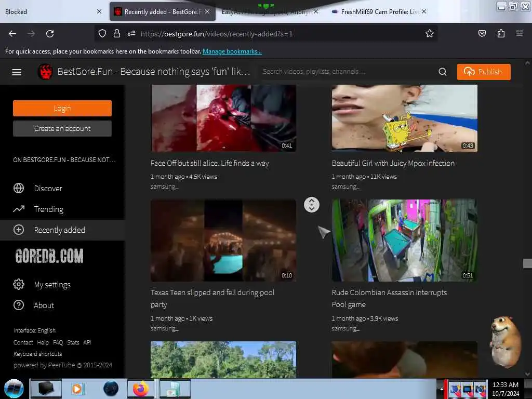
Task: Click the Trending arrow icon
Action: [x=19, y=209]
